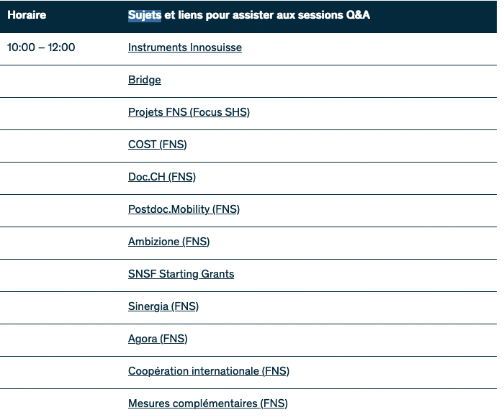
Task: Click the highlighted word Sujets in header
Action: coord(145,14)
